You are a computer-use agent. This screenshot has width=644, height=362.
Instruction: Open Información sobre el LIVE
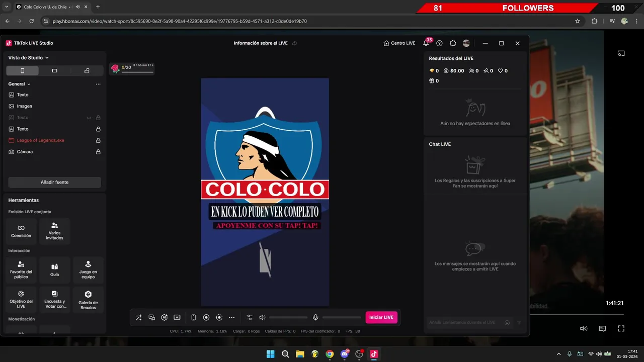(261, 43)
